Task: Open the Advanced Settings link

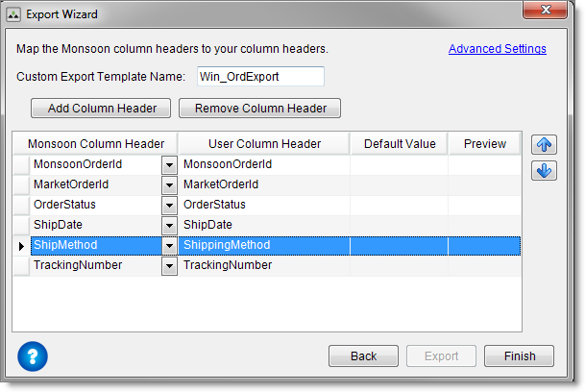Action: click(497, 49)
